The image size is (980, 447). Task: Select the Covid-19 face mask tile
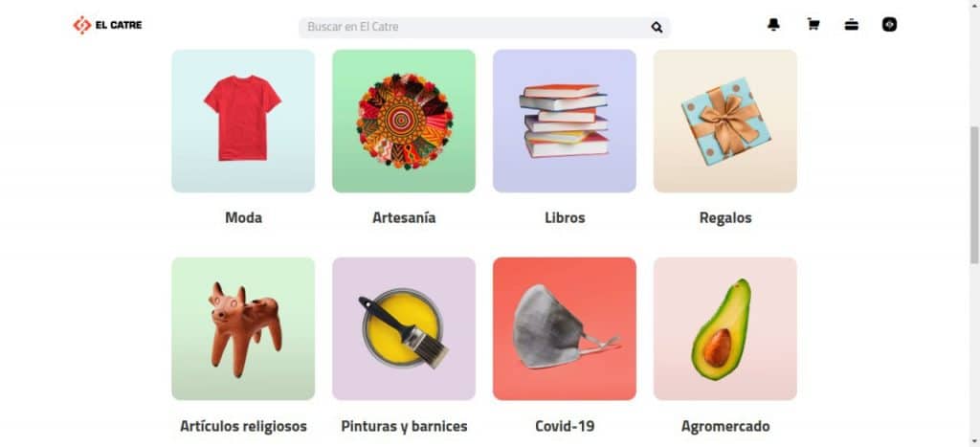[565, 329]
